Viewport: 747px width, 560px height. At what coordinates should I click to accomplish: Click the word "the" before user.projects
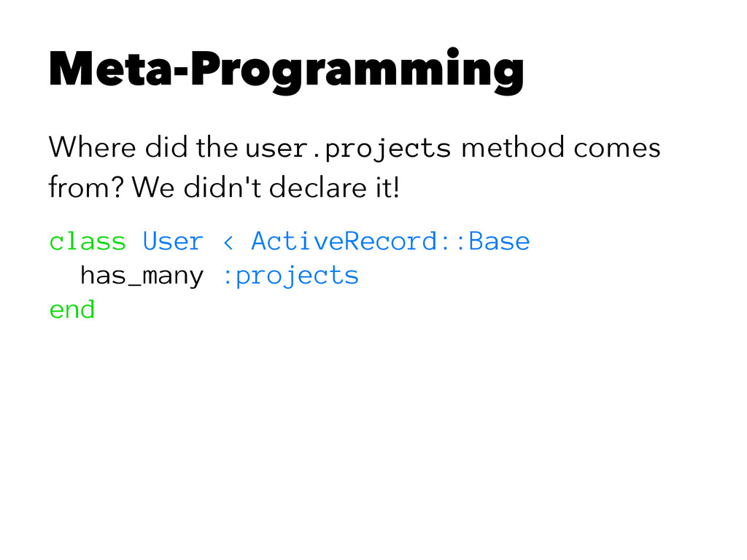[215, 148]
